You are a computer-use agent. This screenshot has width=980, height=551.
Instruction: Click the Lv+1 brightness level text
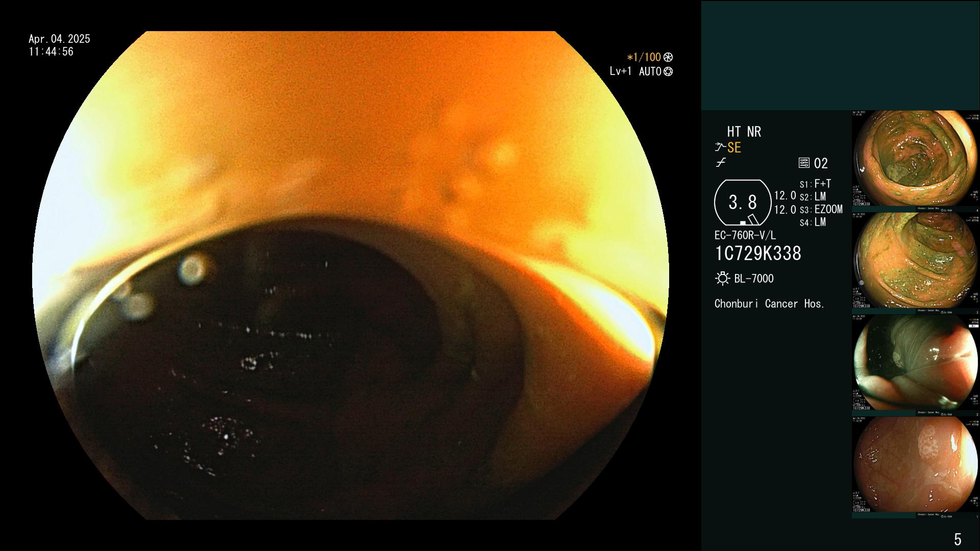click(x=620, y=72)
